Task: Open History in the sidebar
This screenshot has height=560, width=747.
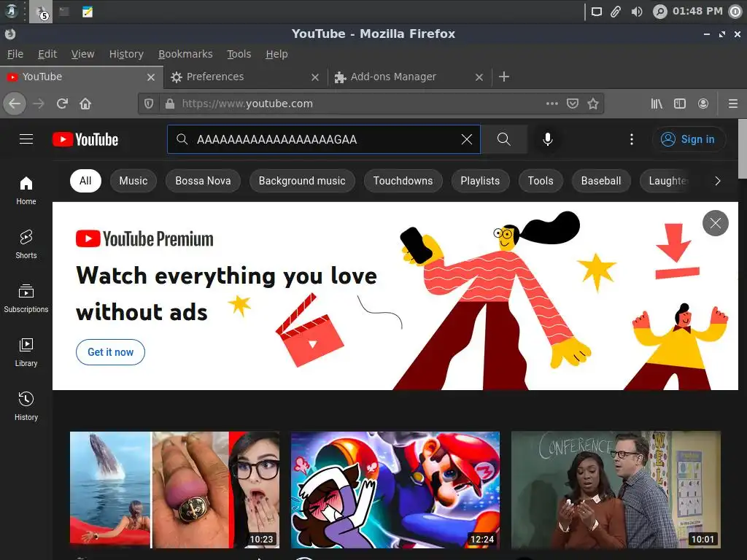Action: (26, 406)
